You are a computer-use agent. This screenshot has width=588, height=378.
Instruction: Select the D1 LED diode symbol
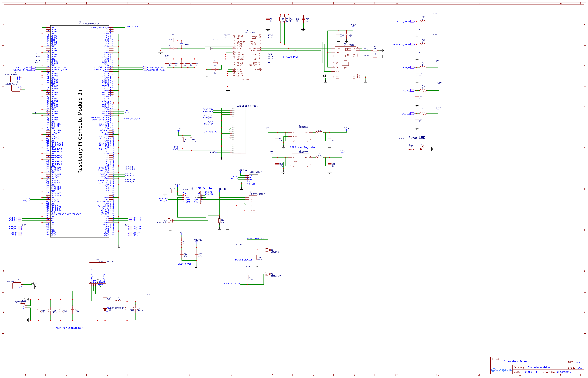click(421, 149)
